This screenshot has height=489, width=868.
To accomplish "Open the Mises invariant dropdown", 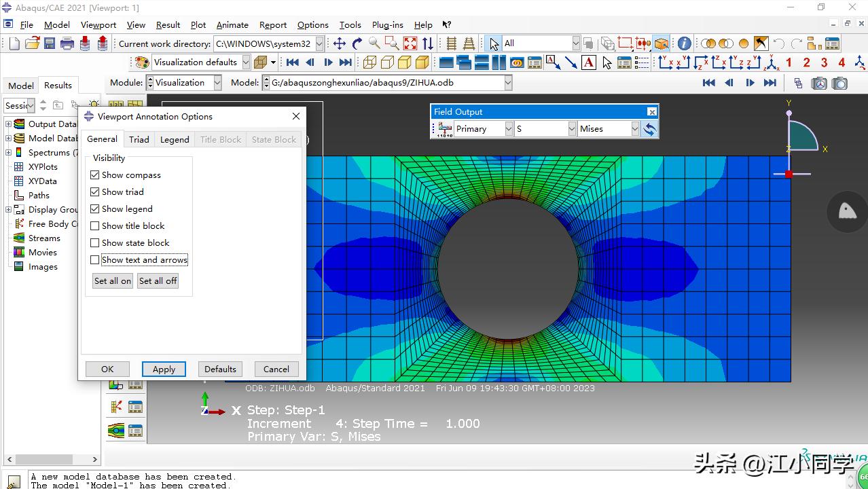I will [635, 129].
